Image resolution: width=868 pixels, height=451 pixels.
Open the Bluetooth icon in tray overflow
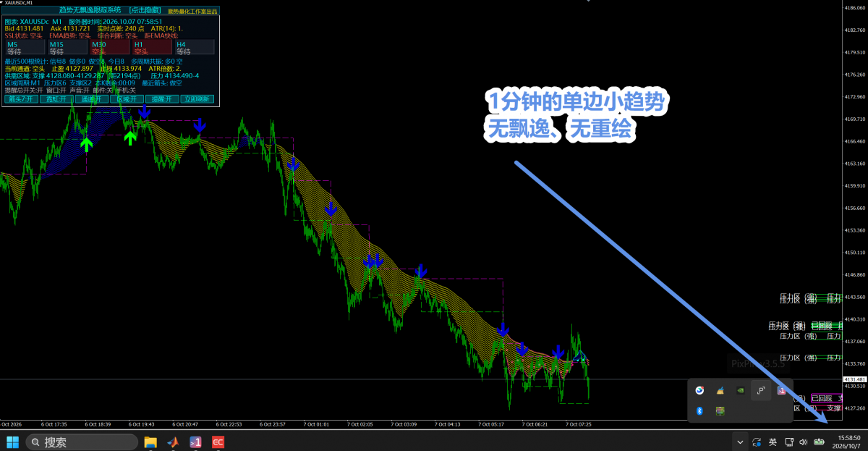(699, 411)
